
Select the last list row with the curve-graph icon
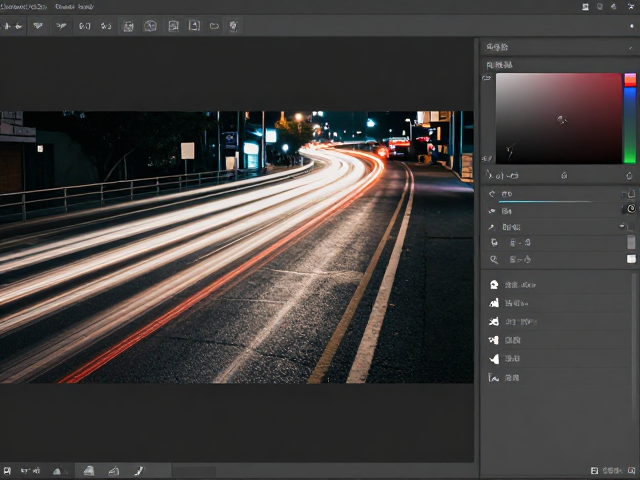(559, 378)
